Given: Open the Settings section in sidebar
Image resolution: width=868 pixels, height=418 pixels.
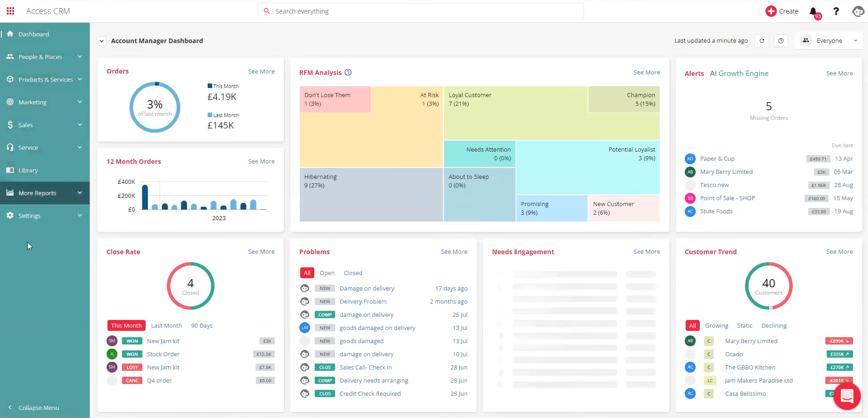Looking at the screenshot, I should pyautogui.click(x=29, y=215).
